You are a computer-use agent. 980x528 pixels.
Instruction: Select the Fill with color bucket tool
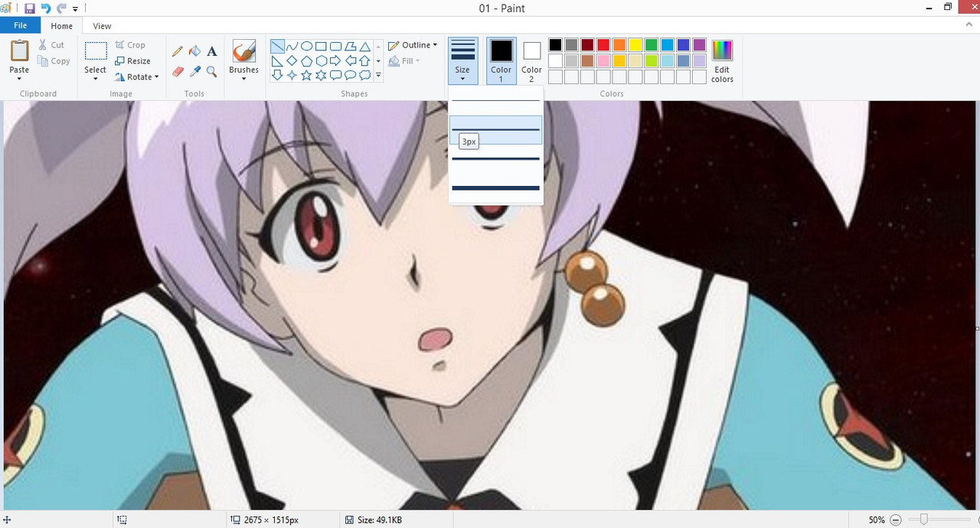[x=194, y=51]
